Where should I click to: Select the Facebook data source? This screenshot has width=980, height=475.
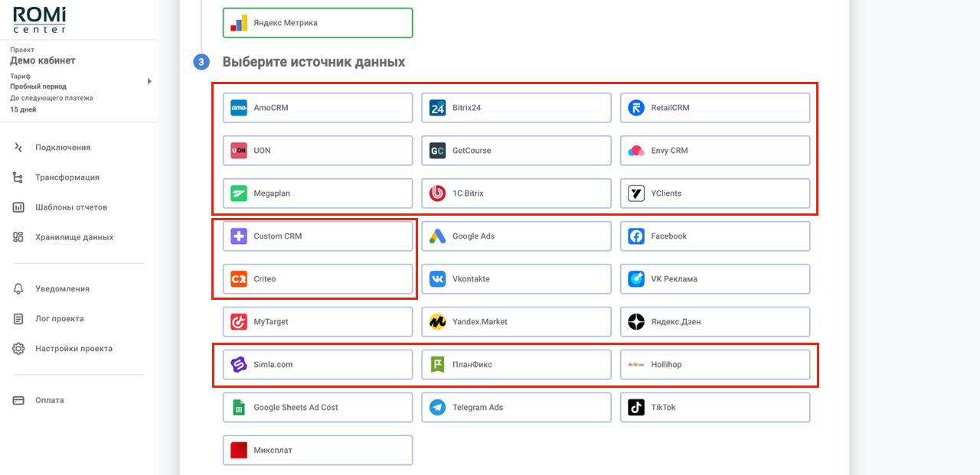[714, 236]
